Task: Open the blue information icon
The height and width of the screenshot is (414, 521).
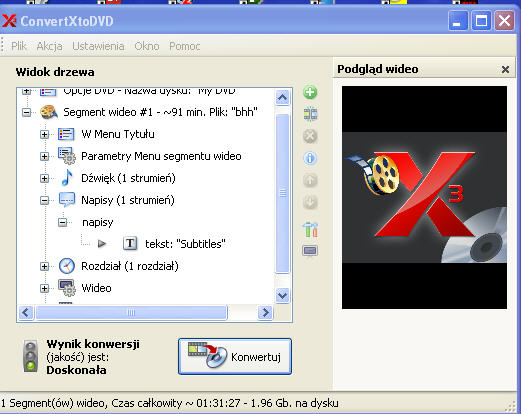Action: click(310, 158)
